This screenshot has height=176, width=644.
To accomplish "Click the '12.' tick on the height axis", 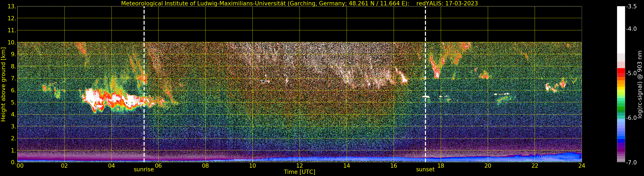I will pyautogui.click(x=12, y=18).
